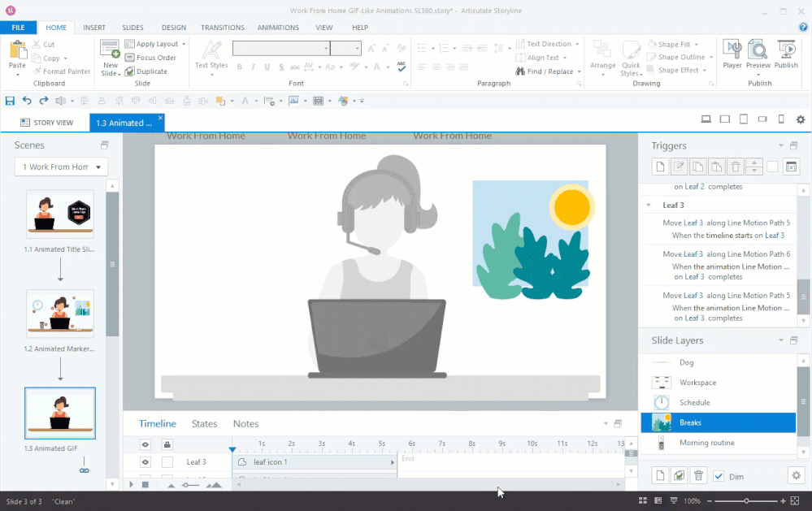Screen dimensions: 812x511
Task: Open the scene selection dropdown
Action: tap(61, 167)
